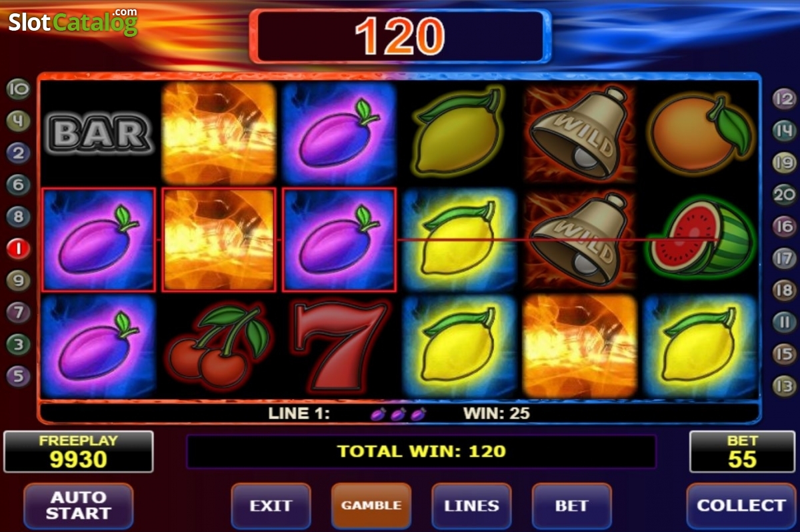The width and height of the screenshot is (800, 532).
Task: Click the lemon in the bottom-right corner
Action: 699,346
